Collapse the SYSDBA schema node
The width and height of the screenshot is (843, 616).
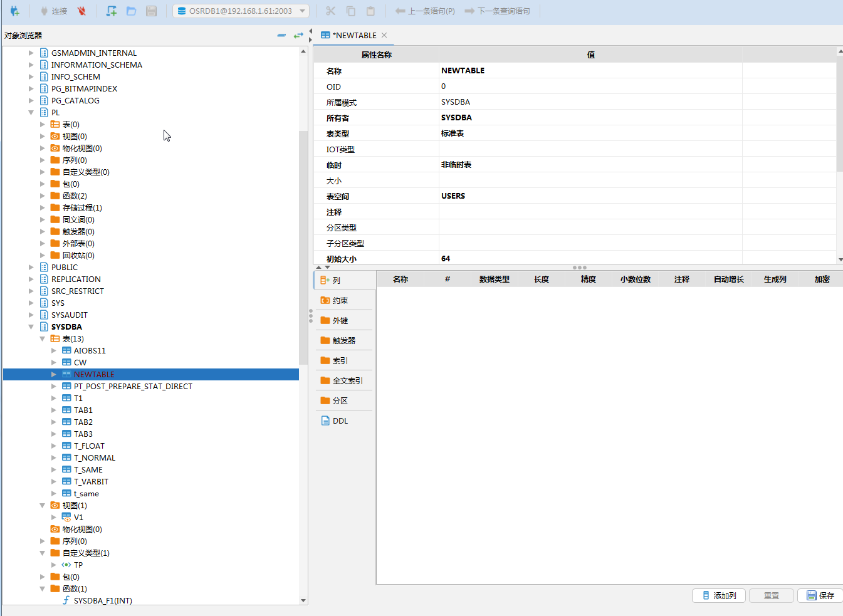tap(31, 326)
